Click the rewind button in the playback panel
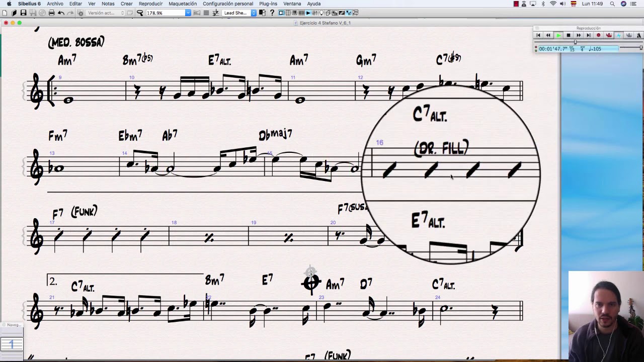This screenshot has width=644, height=362. [548, 35]
